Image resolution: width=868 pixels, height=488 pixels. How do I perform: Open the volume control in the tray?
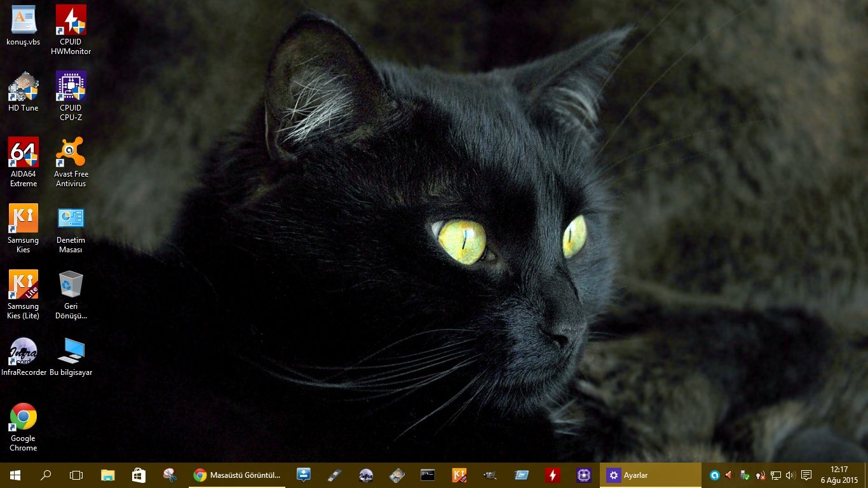tap(790, 475)
